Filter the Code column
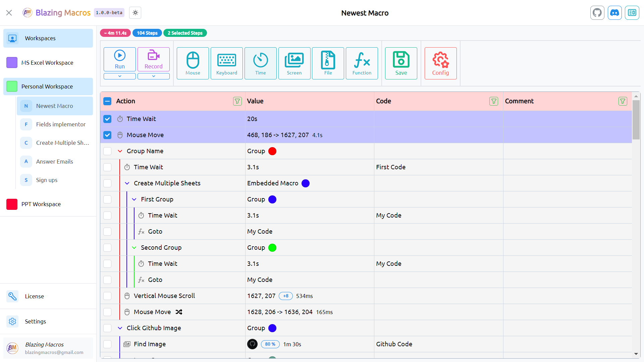This screenshot has width=644, height=362. tap(494, 101)
